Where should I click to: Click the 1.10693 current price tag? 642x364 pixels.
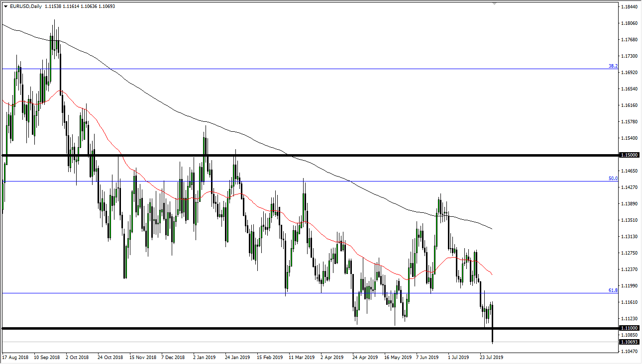[x=628, y=342]
